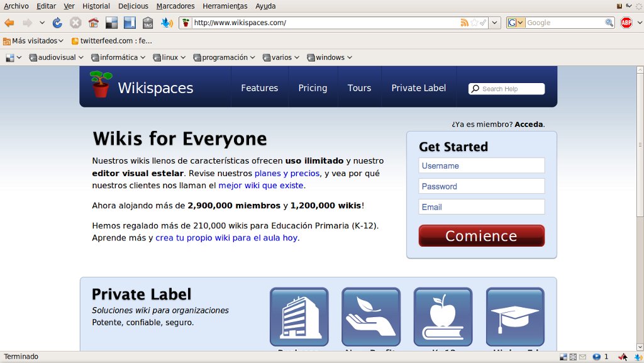
Task: Click the Delicious TAG toolbar icon
Action: click(148, 23)
